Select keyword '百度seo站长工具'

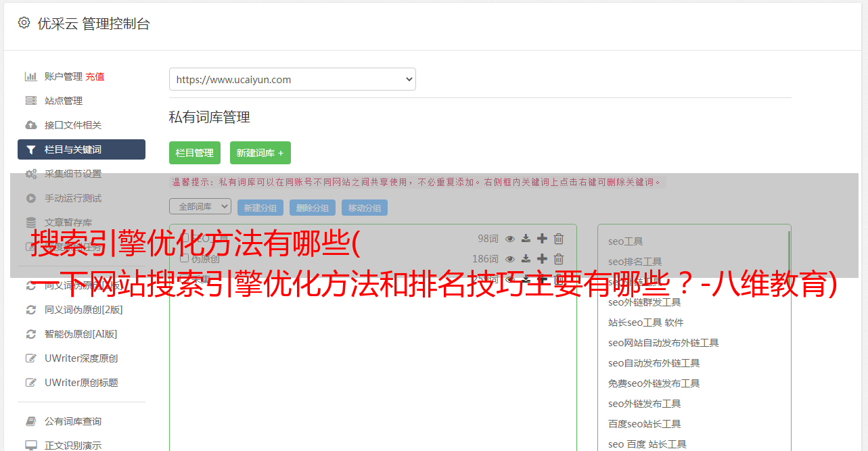pyautogui.click(x=645, y=424)
